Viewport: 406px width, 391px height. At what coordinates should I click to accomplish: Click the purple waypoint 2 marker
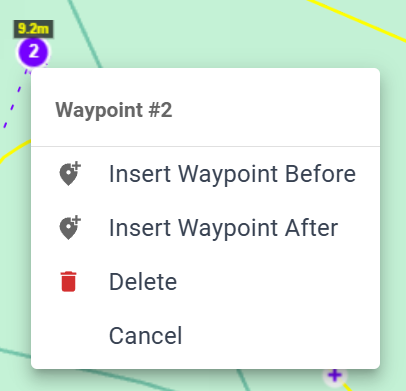click(33, 52)
